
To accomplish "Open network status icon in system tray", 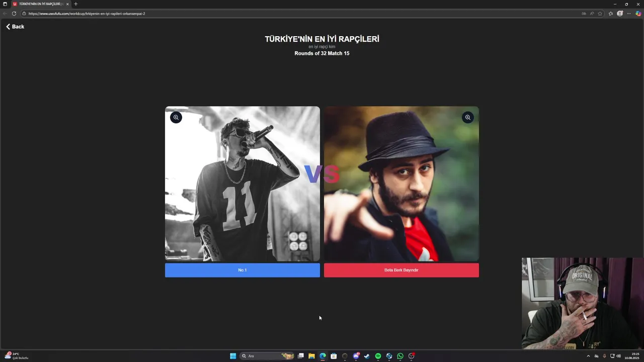I will pos(612,356).
